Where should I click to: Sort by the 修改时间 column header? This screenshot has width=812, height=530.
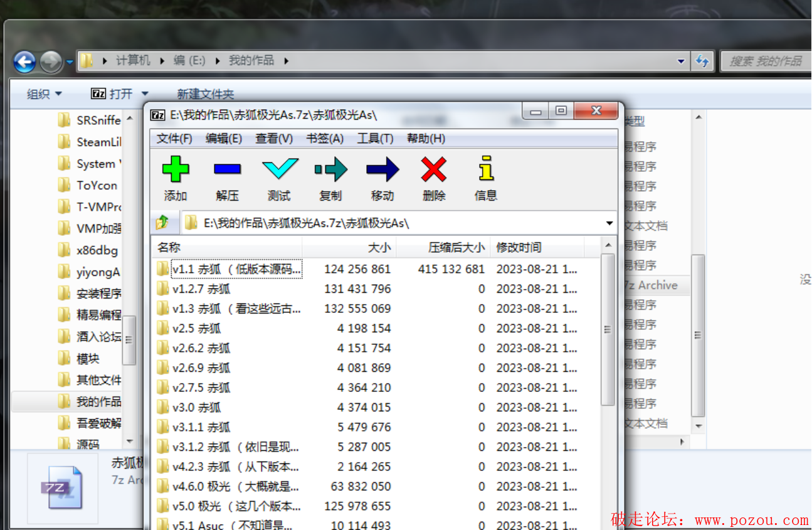click(x=537, y=247)
